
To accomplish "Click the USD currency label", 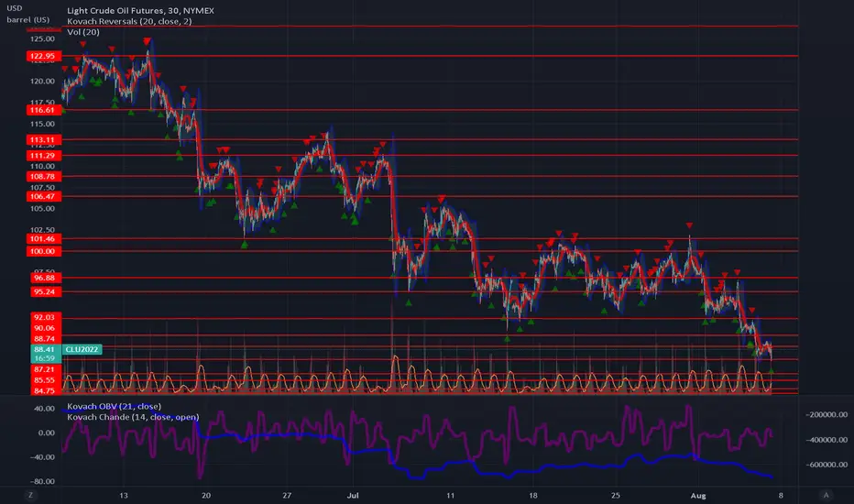I will click(x=14, y=8).
